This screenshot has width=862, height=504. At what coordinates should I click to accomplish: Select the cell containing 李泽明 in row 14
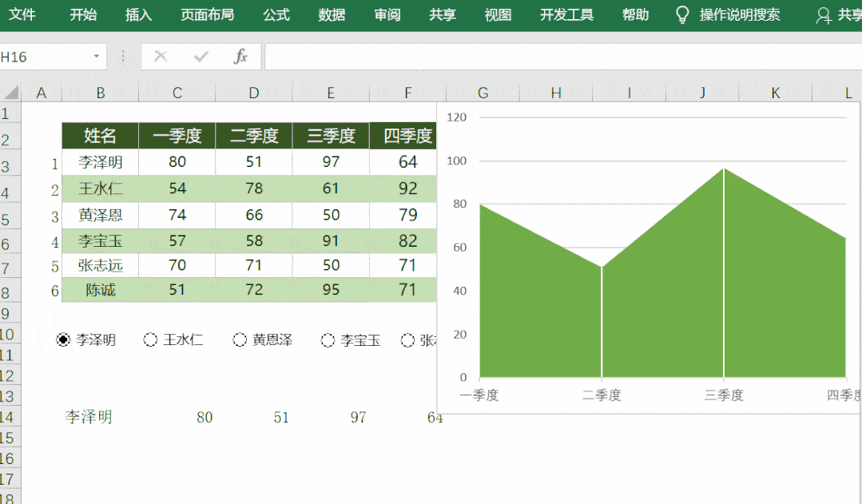(88, 417)
